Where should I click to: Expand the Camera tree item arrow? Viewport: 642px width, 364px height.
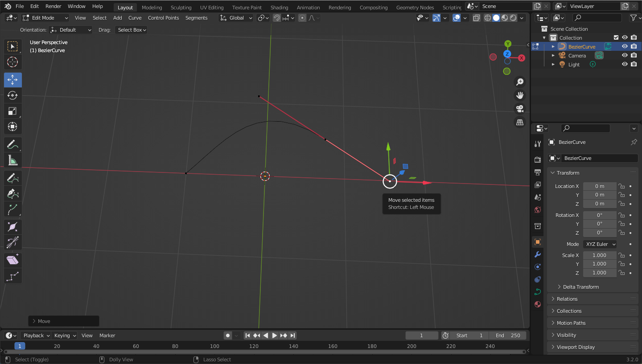click(553, 55)
